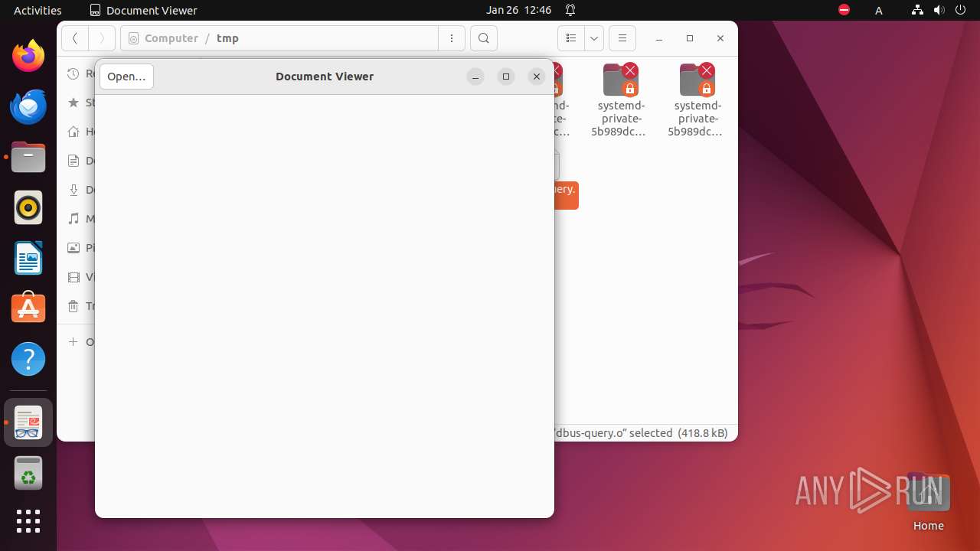Viewport: 980px width, 551px height.
Task: Maximize the Files window
Action: (x=690, y=38)
